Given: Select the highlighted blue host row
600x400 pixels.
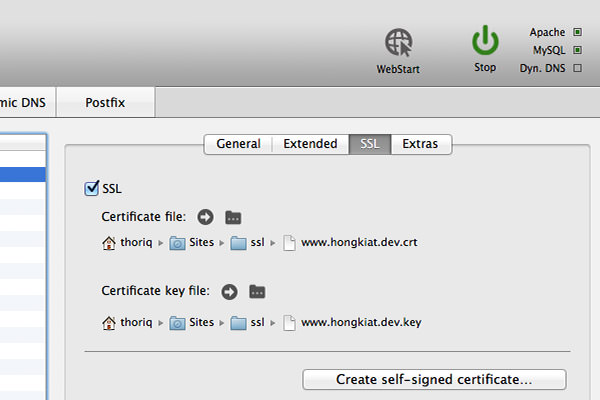Looking at the screenshot, I should tap(23, 174).
